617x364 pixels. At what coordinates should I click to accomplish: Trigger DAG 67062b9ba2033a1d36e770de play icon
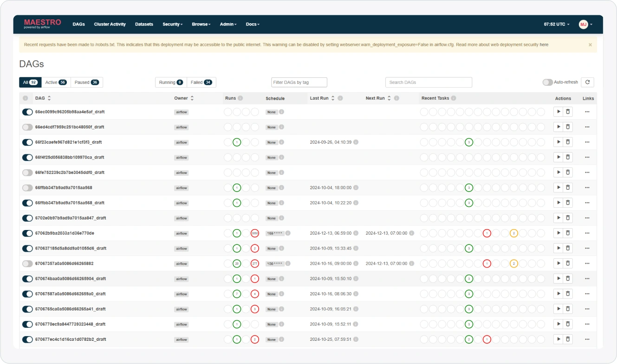pyautogui.click(x=558, y=233)
